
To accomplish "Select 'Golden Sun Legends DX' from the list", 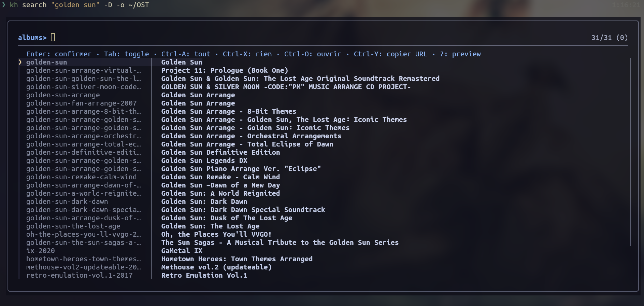I will 204,161.
